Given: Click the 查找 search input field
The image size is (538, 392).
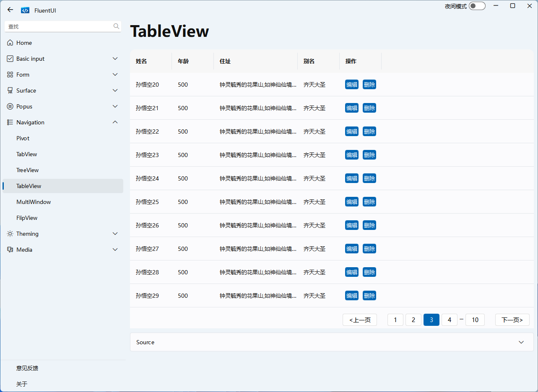Looking at the screenshot, I should 59,26.
